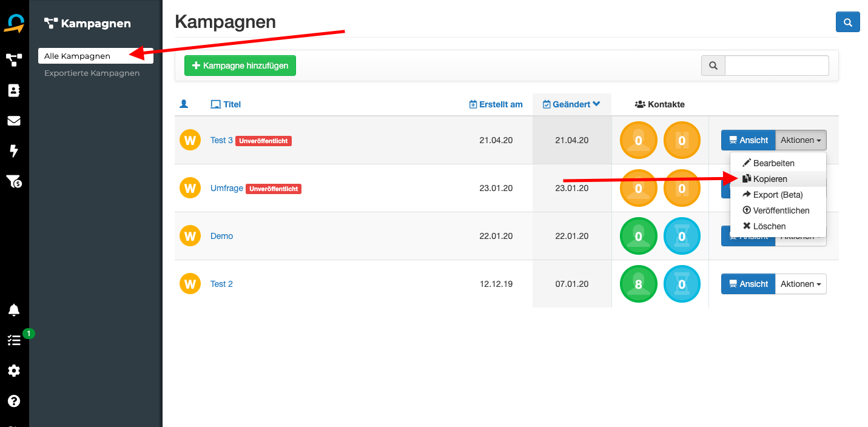
Task: Choose Löschen from the actions menu
Action: [x=778, y=226]
